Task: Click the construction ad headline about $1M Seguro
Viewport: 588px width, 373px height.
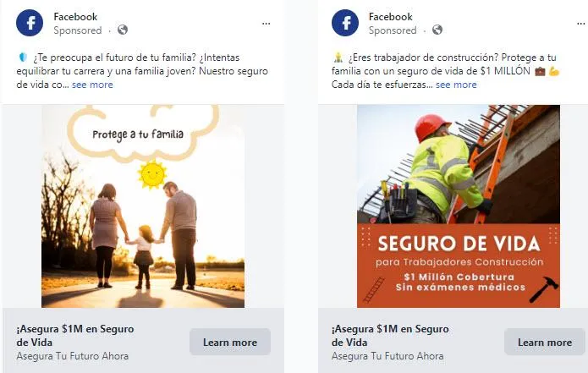Action: (x=390, y=336)
